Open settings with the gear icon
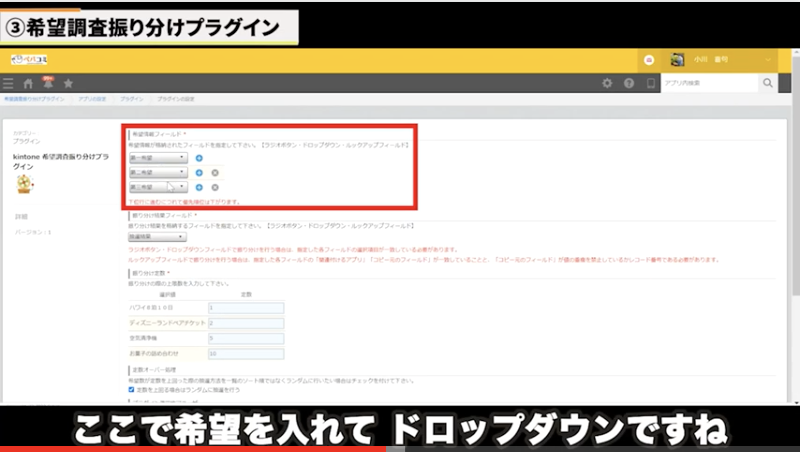 (x=607, y=84)
